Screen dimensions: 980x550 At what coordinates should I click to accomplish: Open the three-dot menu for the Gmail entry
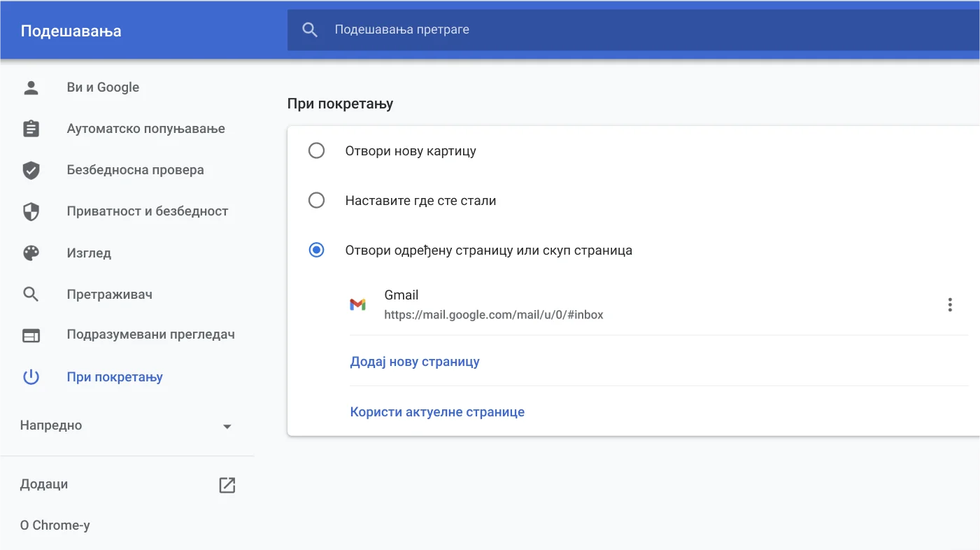coord(950,304)
